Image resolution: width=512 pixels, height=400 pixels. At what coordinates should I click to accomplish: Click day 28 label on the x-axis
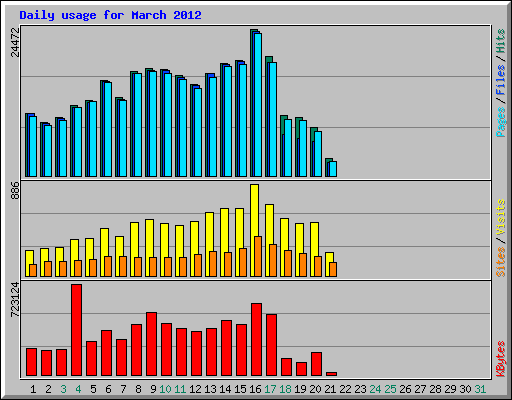(435, 389)
